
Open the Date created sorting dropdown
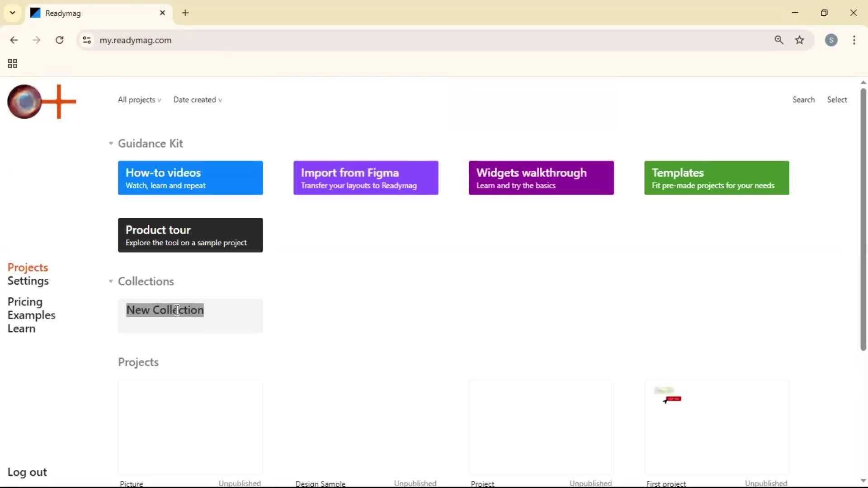tap(198, 100)
